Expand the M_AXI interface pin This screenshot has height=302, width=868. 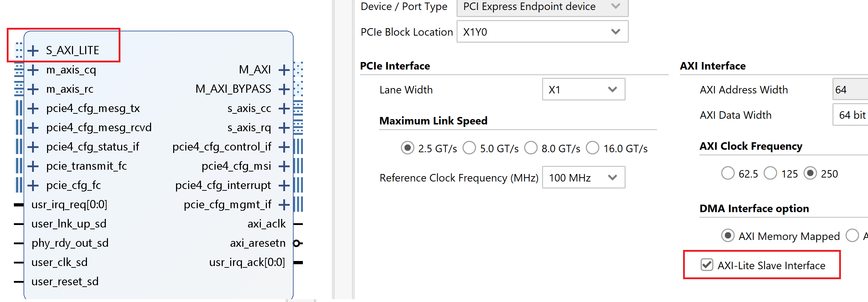click(284, 70)
